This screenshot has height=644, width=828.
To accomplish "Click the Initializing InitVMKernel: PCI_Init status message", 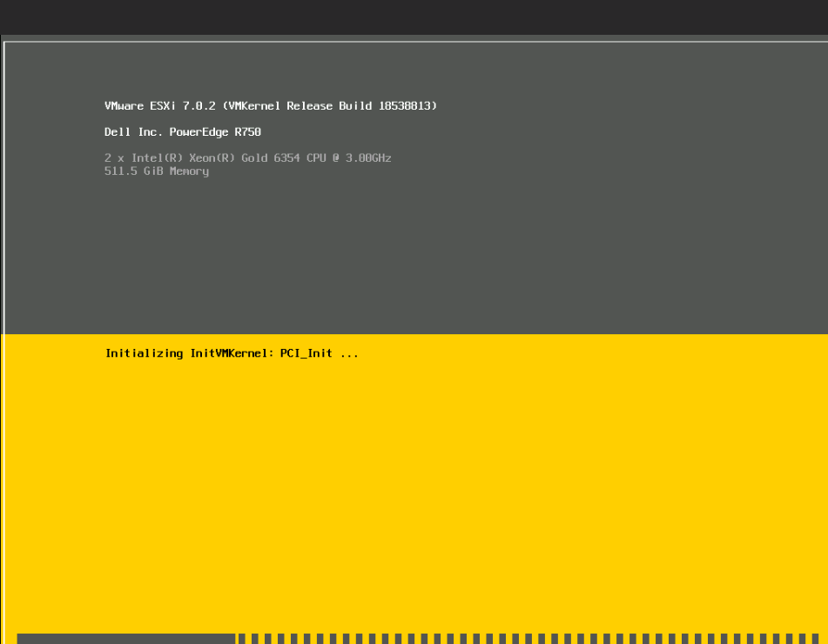I will pos(232,353).
